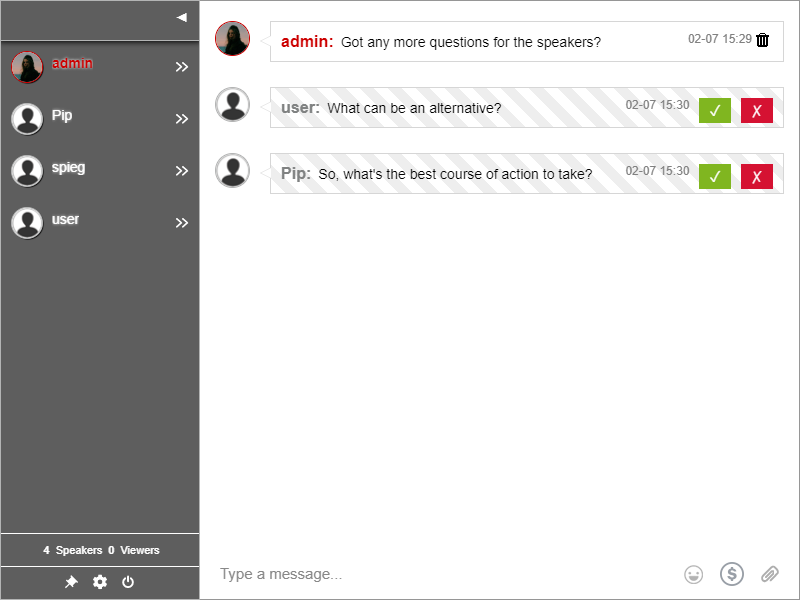Image resolution: width=800 pixels, height=600 pixels.
Task: Click the Speakers and Viewers count bar
Action: point(100,550)
